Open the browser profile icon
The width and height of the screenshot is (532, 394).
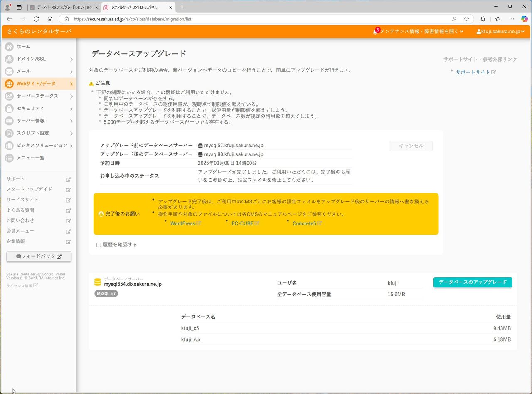pyautogui.click(x=7, y=7)
